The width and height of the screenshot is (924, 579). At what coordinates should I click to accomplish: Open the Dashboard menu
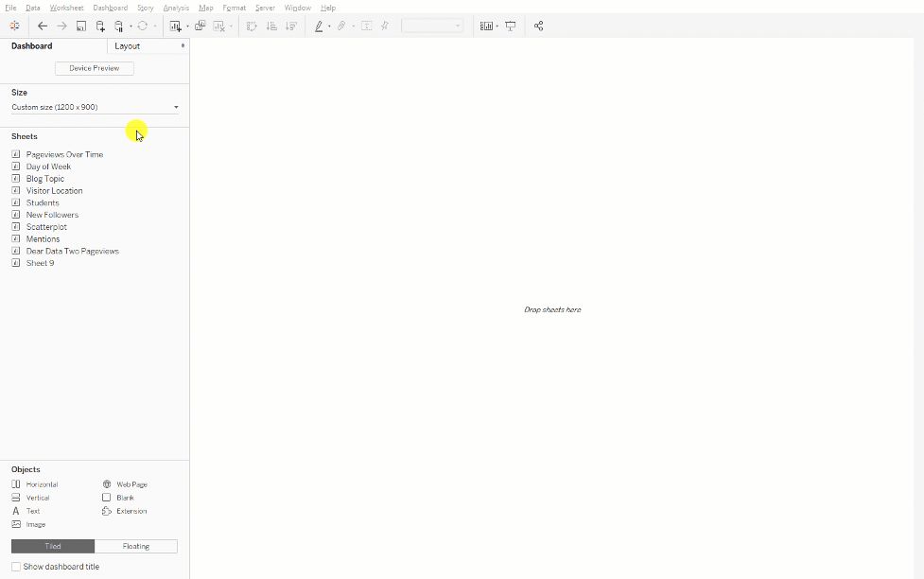click(111, 8)
